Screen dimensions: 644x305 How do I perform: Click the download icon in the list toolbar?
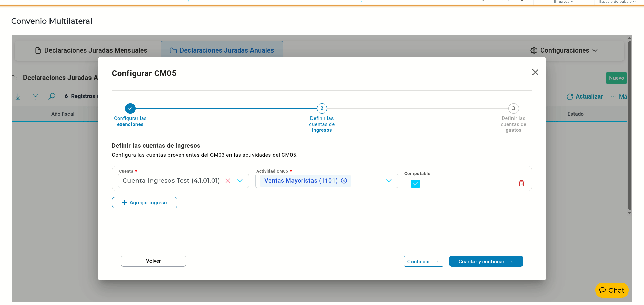coord(18,97)
